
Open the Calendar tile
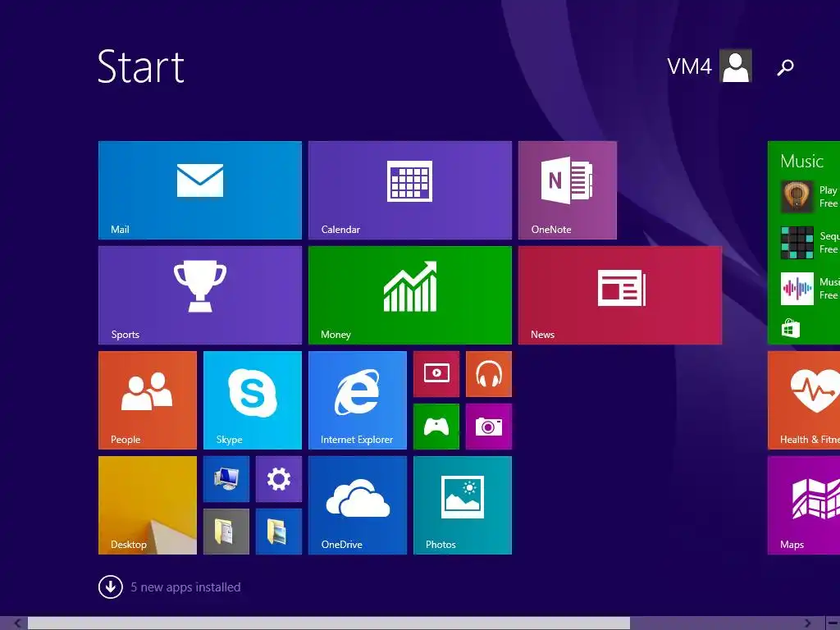(410, 190)
